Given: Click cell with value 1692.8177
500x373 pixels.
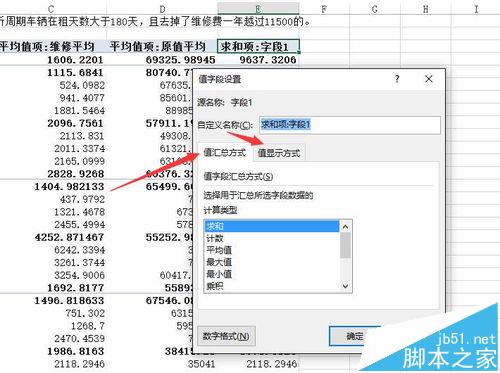Looking at the screenshot, I should click(x=53, y=288).
